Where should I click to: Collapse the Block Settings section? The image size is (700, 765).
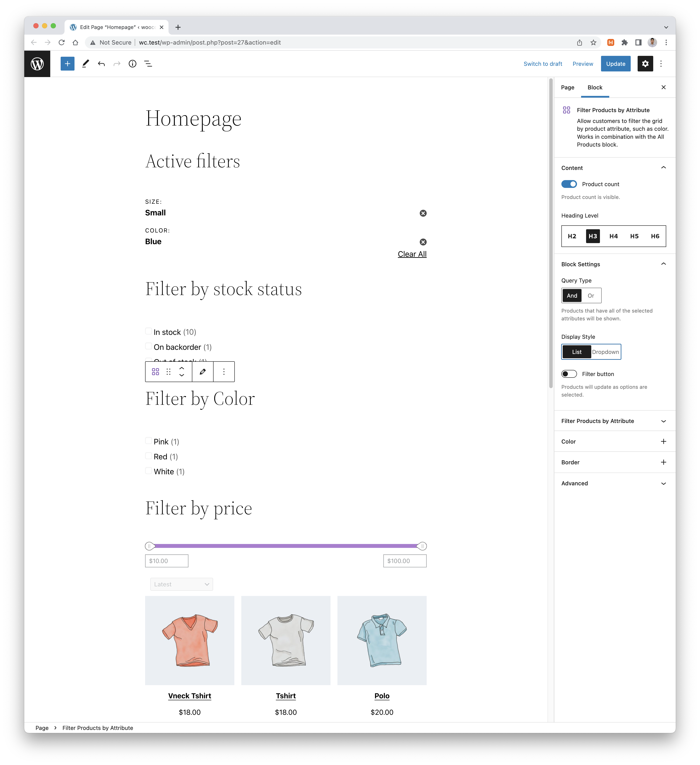663,264
